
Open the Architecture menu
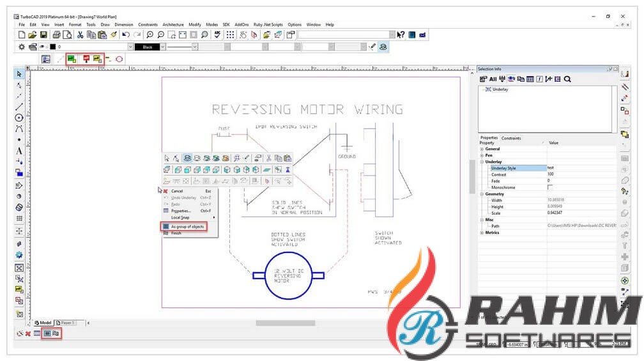[173, 25]
